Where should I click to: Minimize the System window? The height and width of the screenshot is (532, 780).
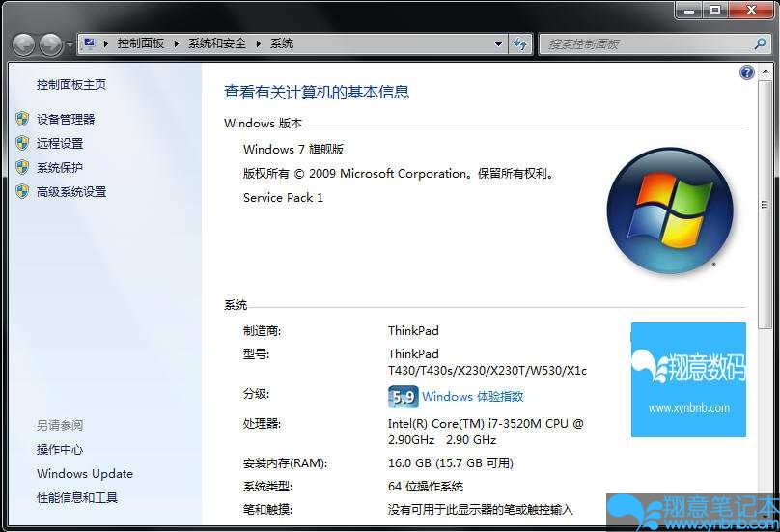point(689,10)
